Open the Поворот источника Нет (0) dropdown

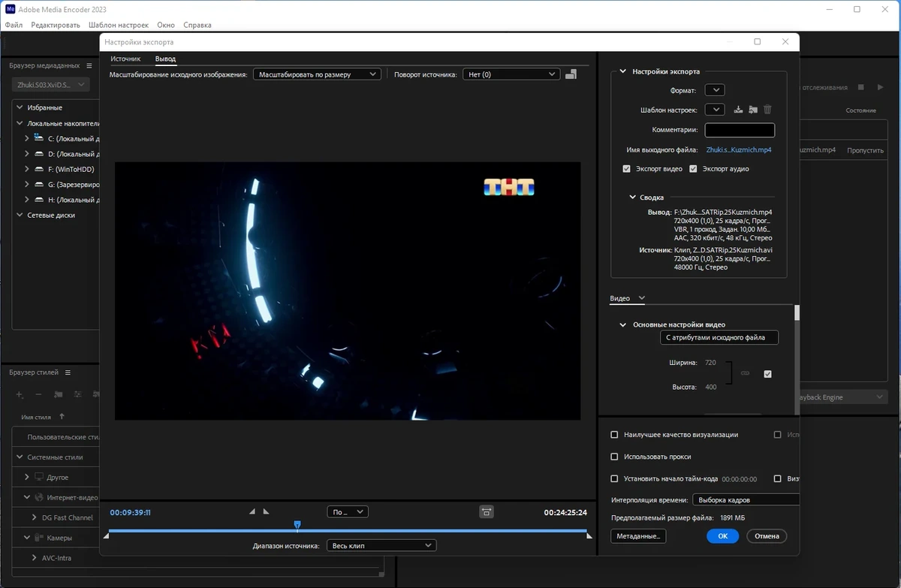[x=511, y=74]
